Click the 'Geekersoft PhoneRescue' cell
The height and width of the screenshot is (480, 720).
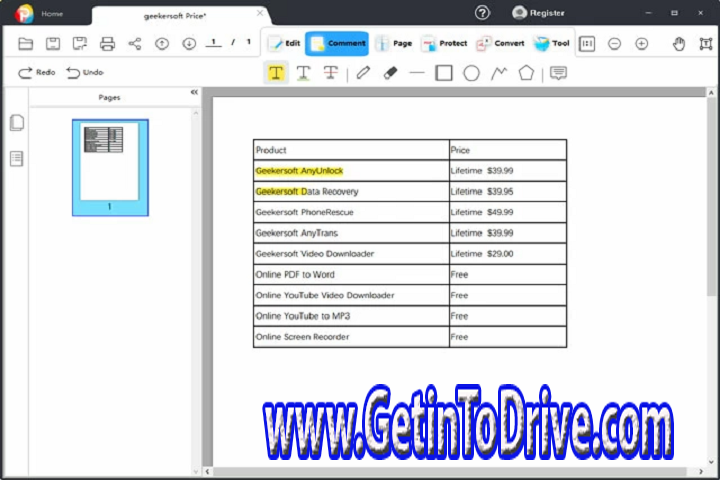tap(351, 212)
